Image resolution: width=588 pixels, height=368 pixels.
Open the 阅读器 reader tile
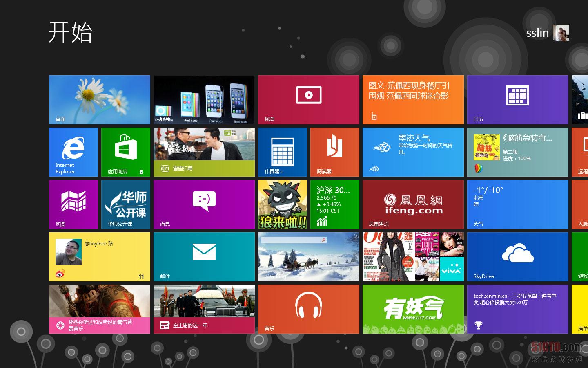click(335, 152)
